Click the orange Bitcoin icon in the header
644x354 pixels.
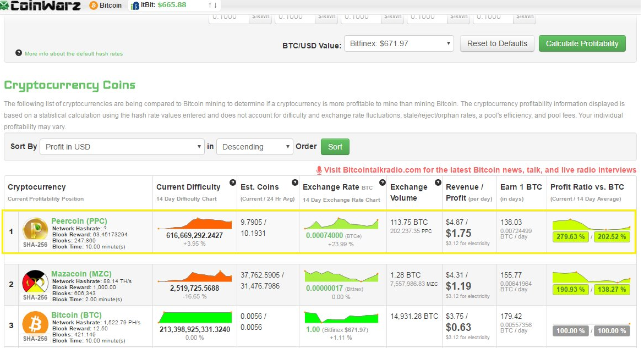tap(93, 5)
